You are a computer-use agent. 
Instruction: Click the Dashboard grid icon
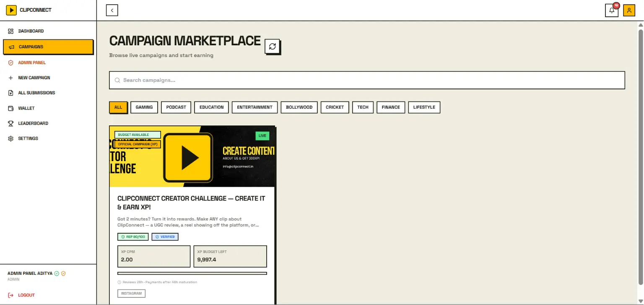[x=11, y=31]
